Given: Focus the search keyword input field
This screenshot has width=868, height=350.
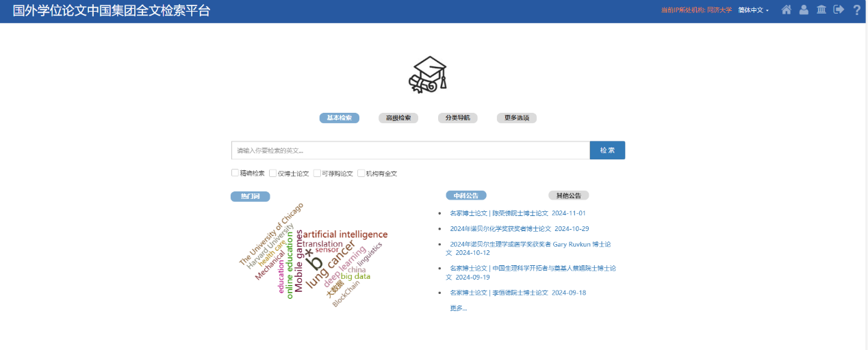Looking at the screenshot, I should (x=411, y=150).
